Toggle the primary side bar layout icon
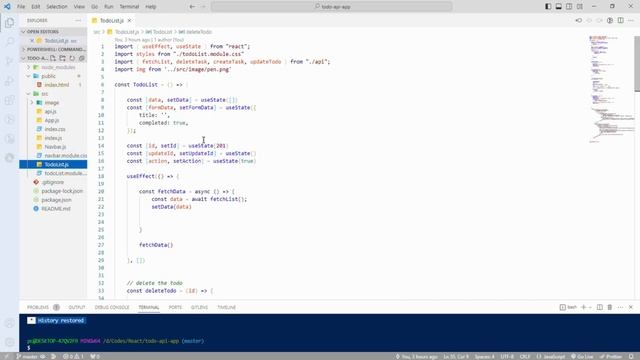 tap(548, 7)
